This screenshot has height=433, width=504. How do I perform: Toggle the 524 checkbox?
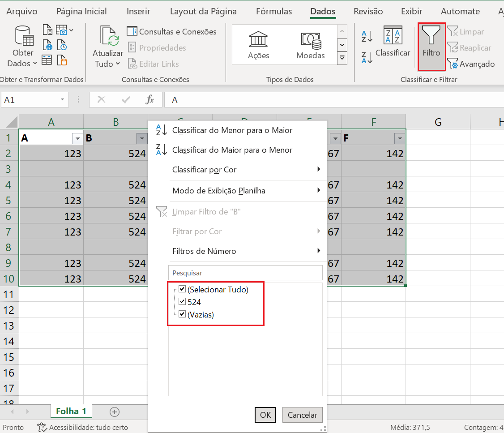pos(182,301)
